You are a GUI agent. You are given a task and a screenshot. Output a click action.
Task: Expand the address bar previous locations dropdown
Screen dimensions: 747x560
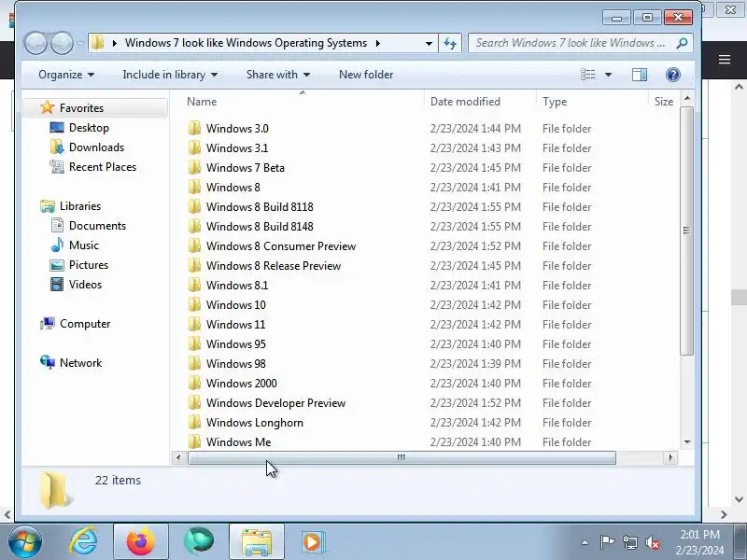[x=429, y=43]
